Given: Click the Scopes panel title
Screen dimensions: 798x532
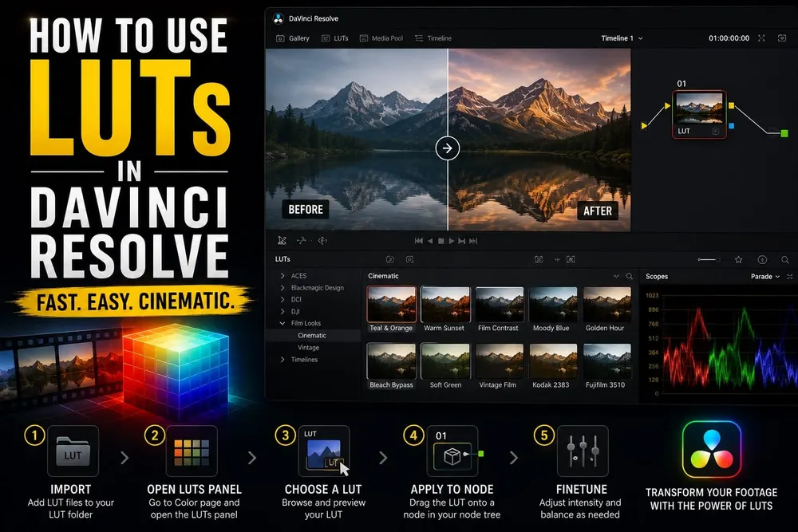Looking at the screenshot, I should (x=657, y=277).
